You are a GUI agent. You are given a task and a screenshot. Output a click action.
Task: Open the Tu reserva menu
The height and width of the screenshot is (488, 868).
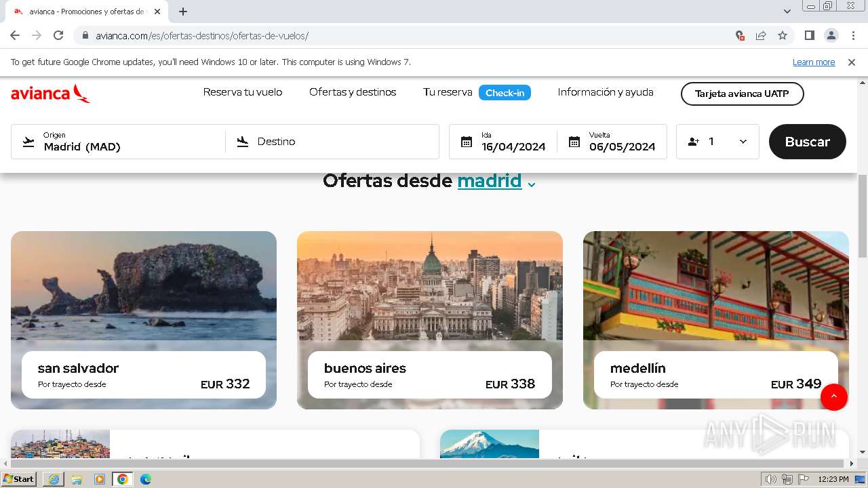pos(448,92)
